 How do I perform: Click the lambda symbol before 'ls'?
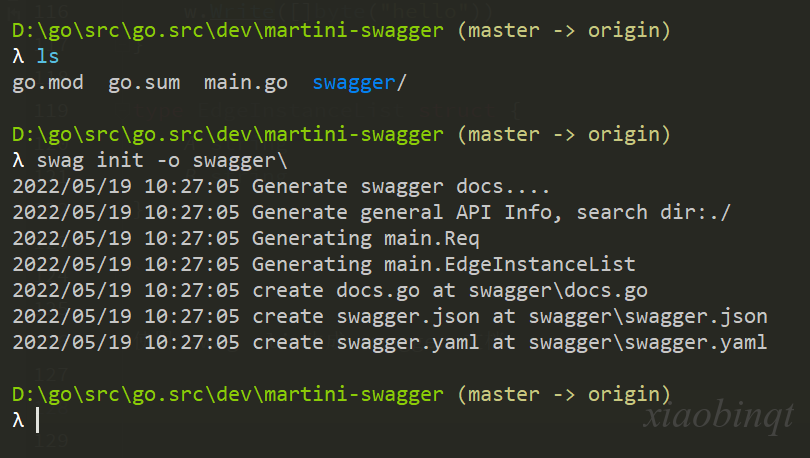tap(19, 56)
